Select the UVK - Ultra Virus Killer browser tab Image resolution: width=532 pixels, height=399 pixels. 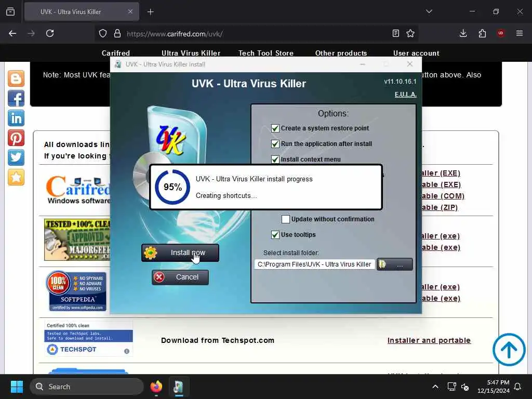[x=82, y=12]
